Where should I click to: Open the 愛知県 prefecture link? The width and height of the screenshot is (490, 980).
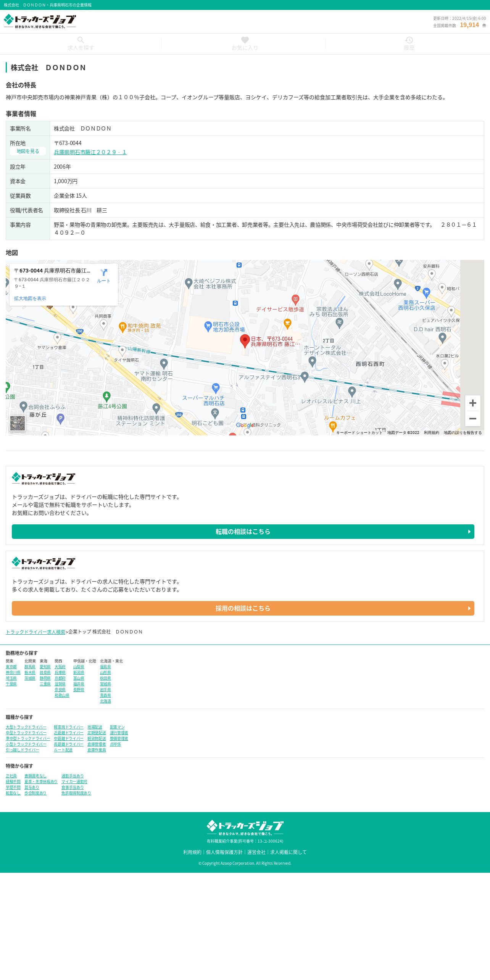[45, 667]
